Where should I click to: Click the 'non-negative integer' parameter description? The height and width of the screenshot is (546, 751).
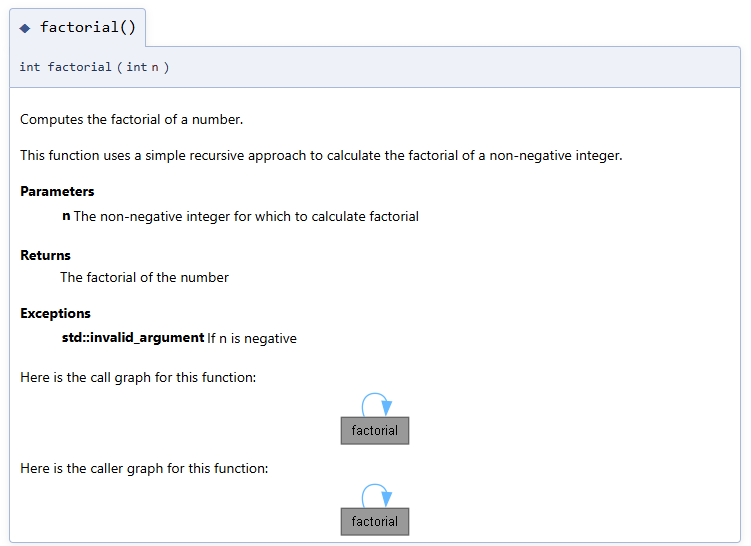(246, 216)
